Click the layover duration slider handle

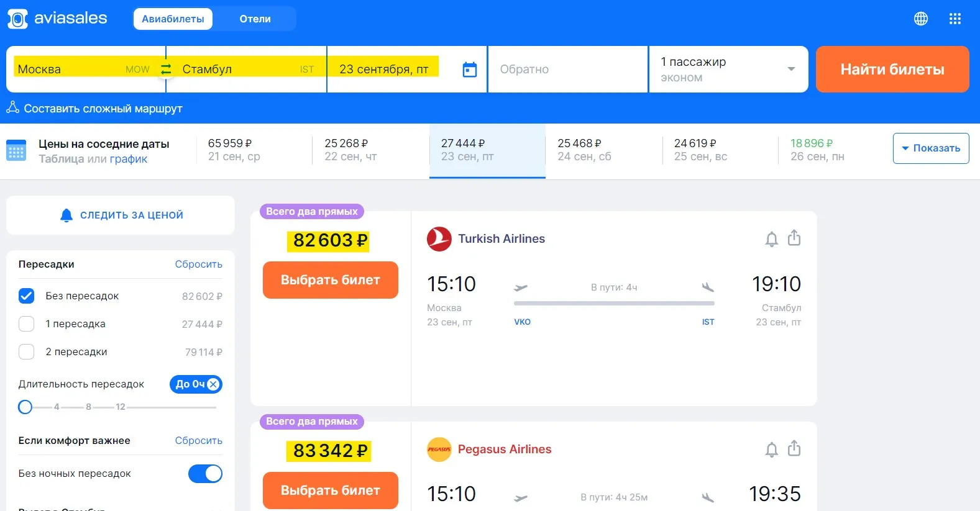[x=25, y=407]
